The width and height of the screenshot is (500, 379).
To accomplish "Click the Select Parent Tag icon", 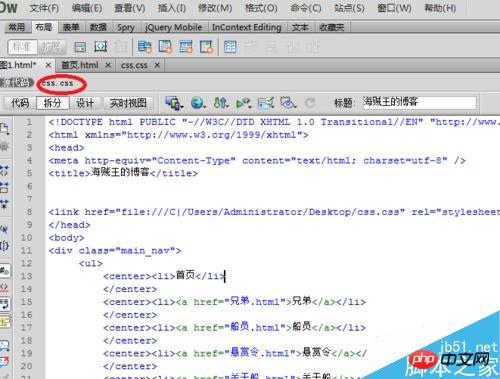I will 4,229.
